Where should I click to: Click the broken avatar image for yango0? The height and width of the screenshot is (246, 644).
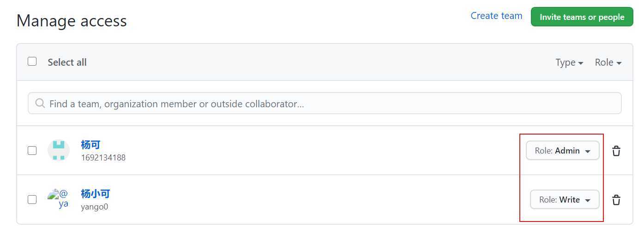pyautogui.click(x=59, y=198)
